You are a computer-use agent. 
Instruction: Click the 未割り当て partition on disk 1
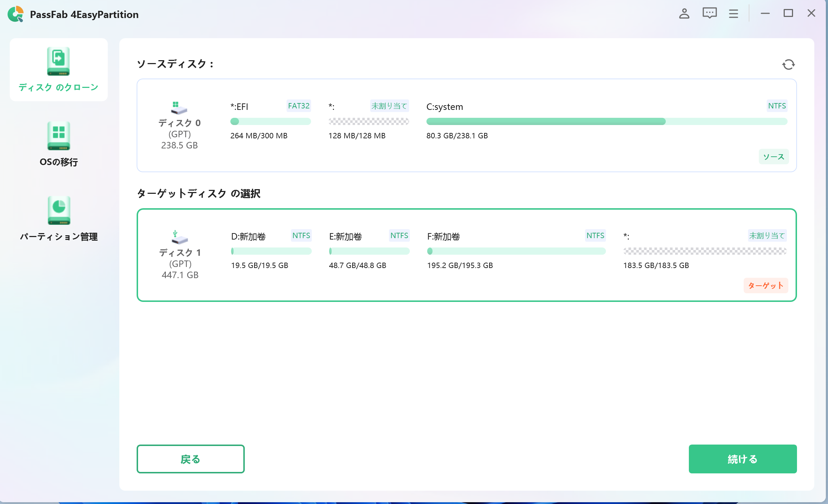coord(705,251)
